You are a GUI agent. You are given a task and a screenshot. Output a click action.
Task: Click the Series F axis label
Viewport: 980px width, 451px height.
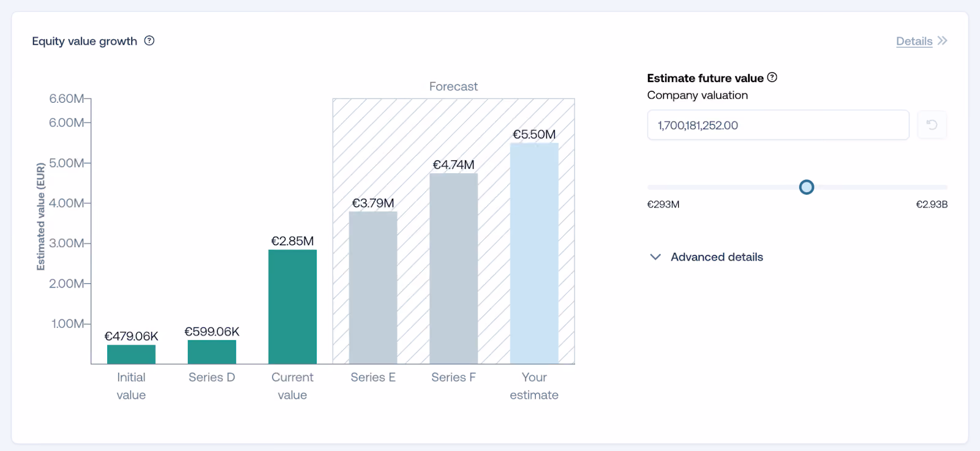pos(453,378)
